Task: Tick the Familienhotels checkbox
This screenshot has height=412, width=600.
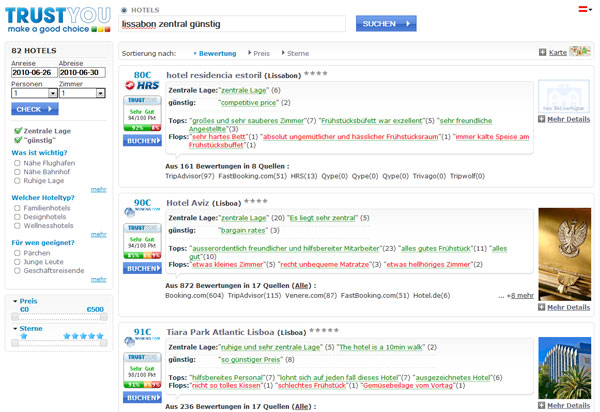Action: [x=17, y=208]
